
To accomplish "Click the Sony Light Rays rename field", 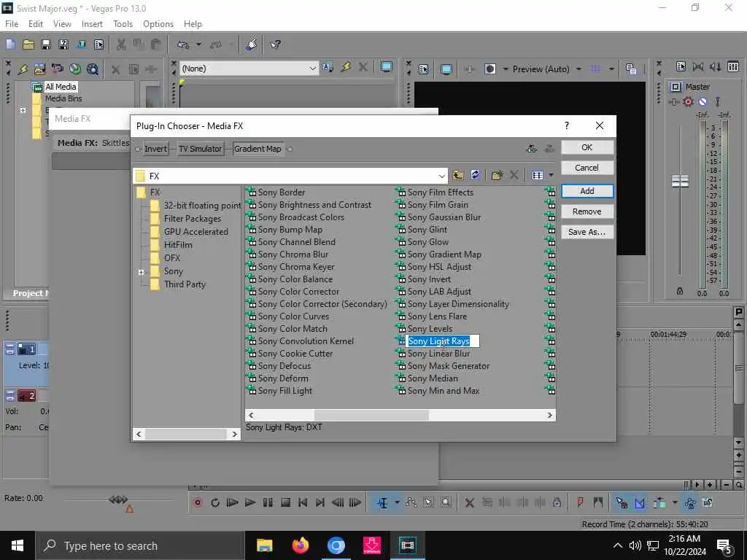I will [443, 341].
